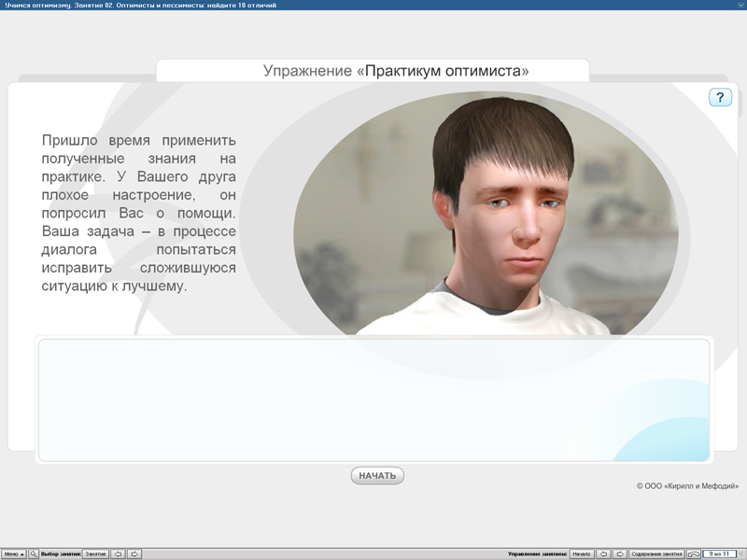Viewport: 747px width, 560px height.
Task: Click the magnifying glass icon near Меню
Action: click(x=34, y=553)
